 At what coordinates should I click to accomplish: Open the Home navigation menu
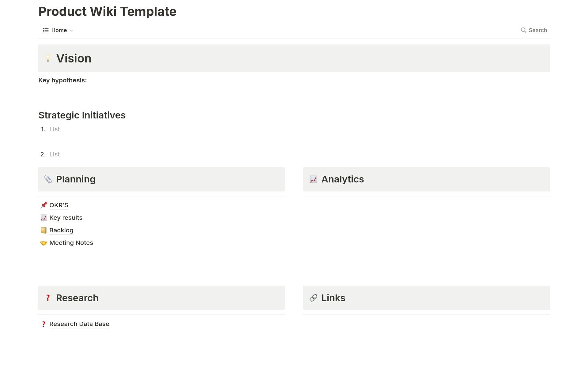tap(59, 30)
